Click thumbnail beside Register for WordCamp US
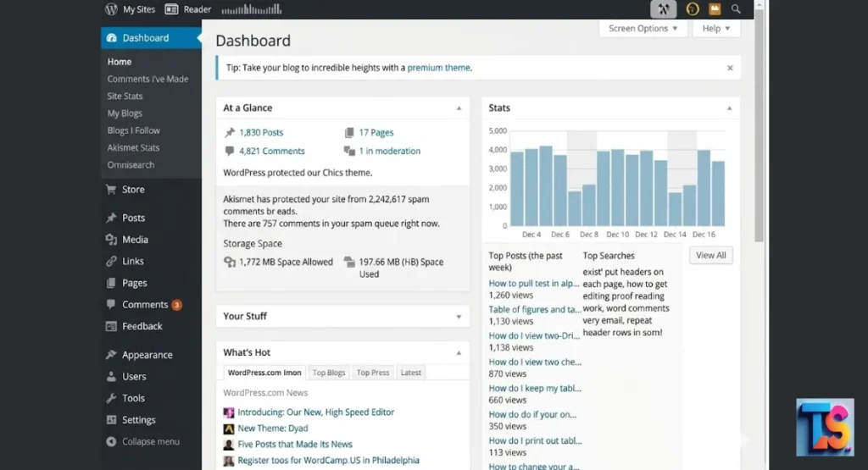 pos(229,461)
